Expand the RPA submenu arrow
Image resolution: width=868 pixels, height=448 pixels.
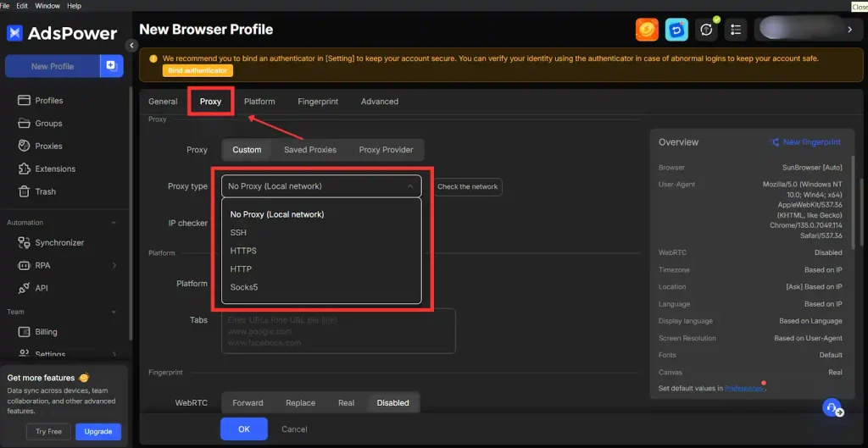coord(114,265)
